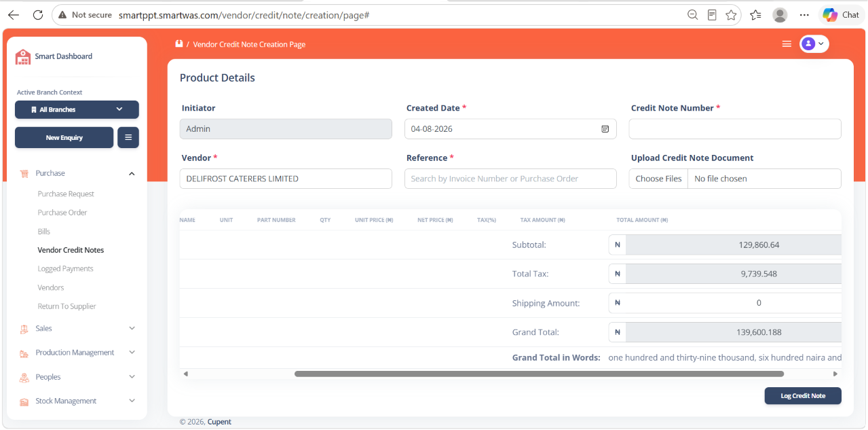Click the Initiator Admin field
Screen dimensions: 868x430
tap(286, 129)
